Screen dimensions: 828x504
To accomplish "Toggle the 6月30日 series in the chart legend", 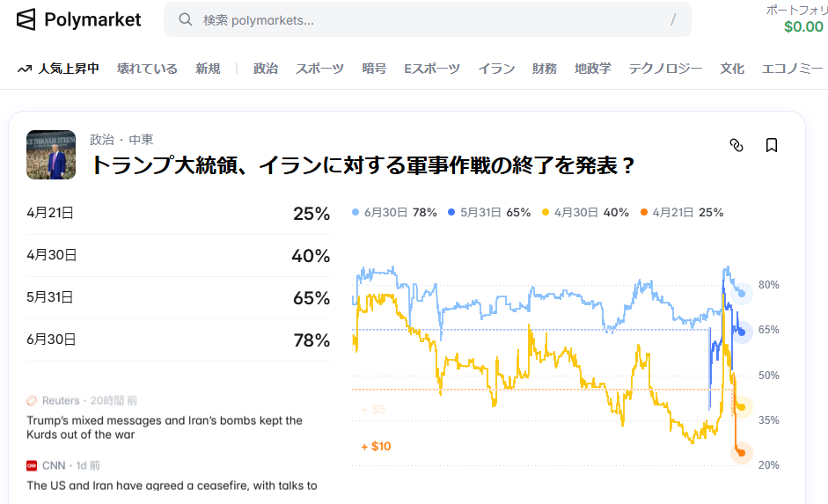I will [x=394, y=213].
